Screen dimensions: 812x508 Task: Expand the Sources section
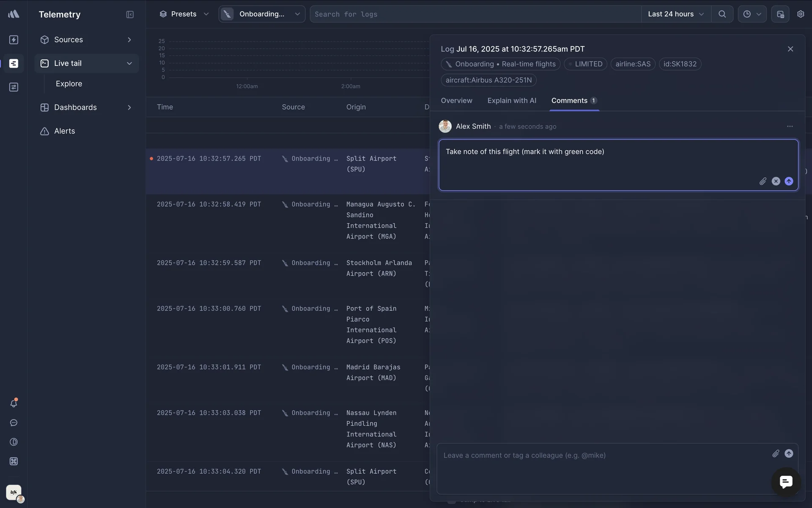tap(129, 39)
